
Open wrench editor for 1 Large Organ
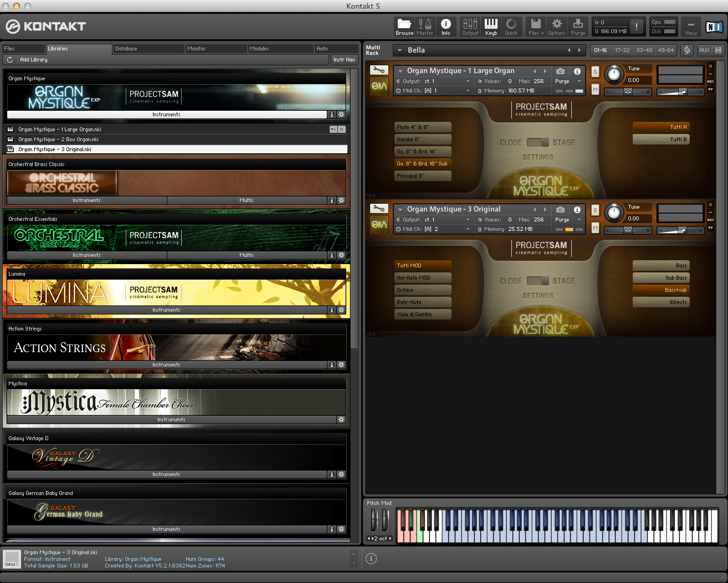coord(379,70)
